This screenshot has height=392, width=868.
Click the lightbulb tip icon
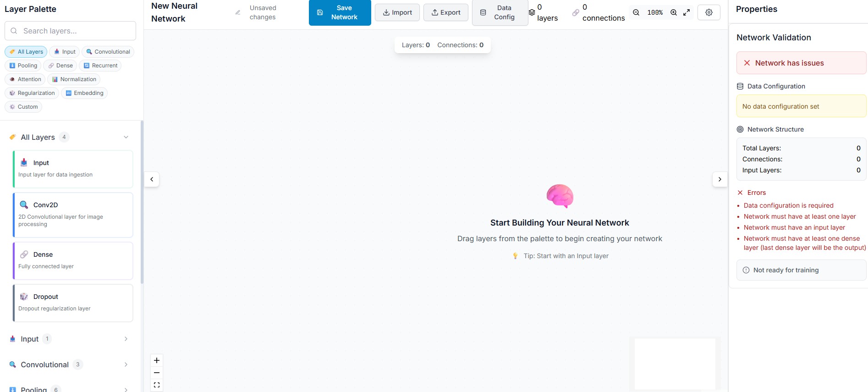(515, 256)
